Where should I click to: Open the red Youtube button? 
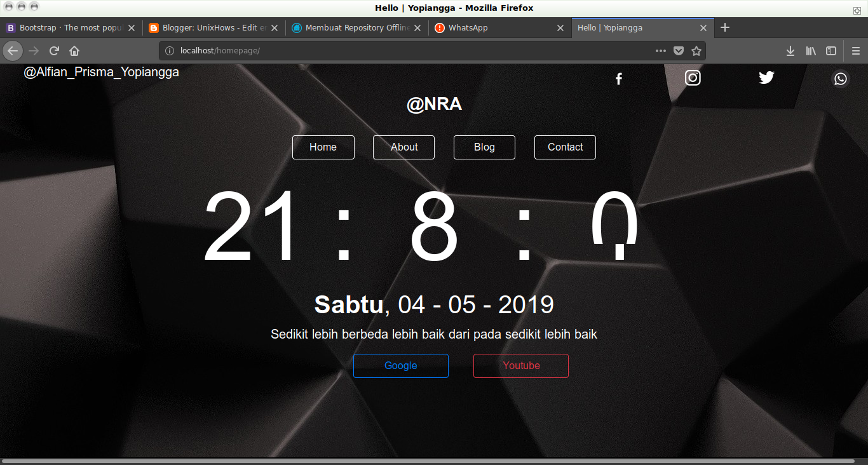click(521, 366)
